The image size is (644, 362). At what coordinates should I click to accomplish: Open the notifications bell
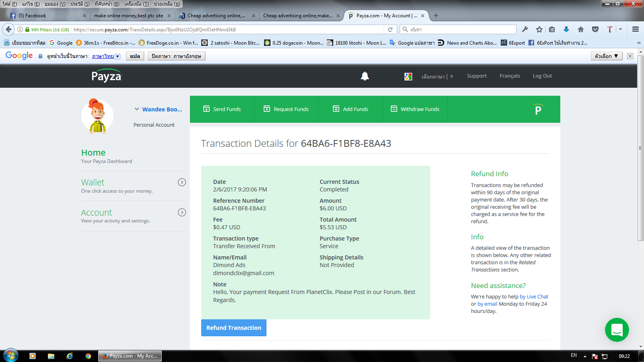(365, 76)
